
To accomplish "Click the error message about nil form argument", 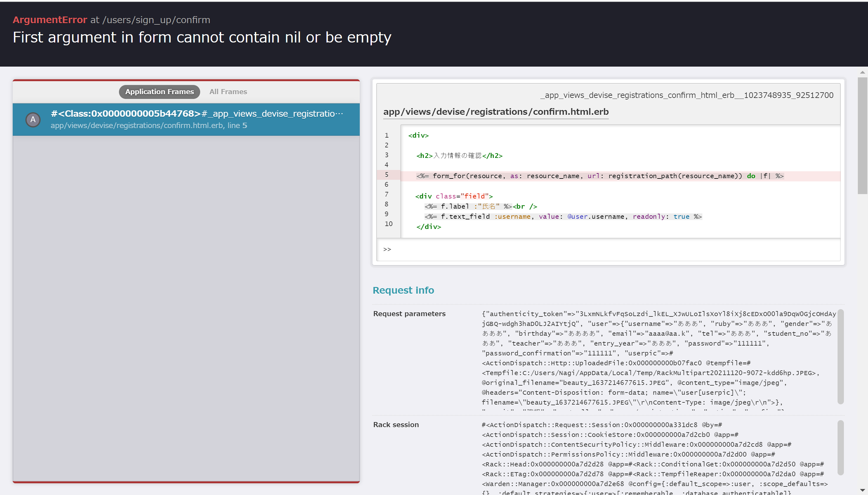I will pos(202,37).
